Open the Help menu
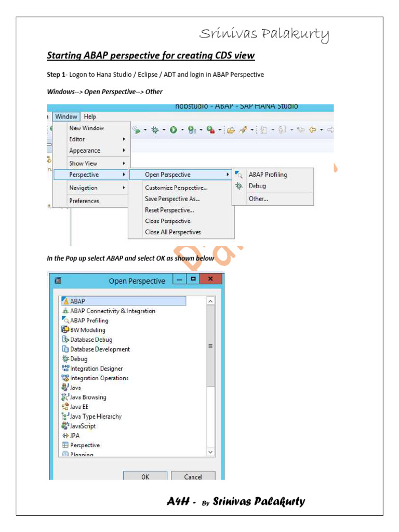This screenshot has width=399, height=532. click(x=90, y=116)
